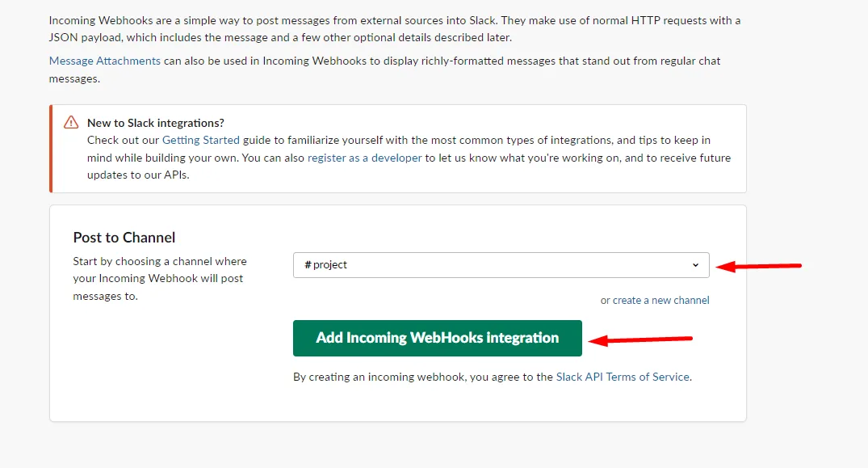The height and width of the screenshot is (468, 868).
Task: Open the #project channel dropdown
Action: tap(501, 265)
